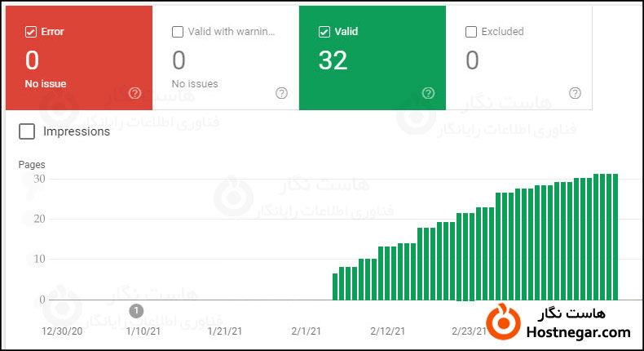Toggle the Impressions checkbox

click(27, 131)
